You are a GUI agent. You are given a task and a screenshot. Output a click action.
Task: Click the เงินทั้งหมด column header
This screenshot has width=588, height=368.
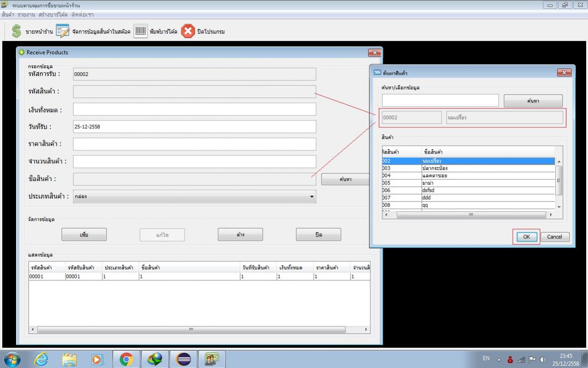[295, 267]
